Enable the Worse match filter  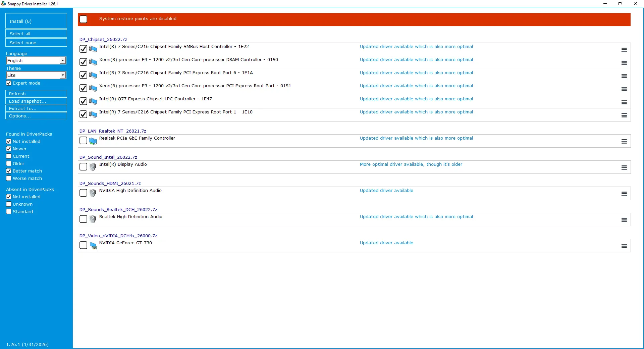click(9, 179)
